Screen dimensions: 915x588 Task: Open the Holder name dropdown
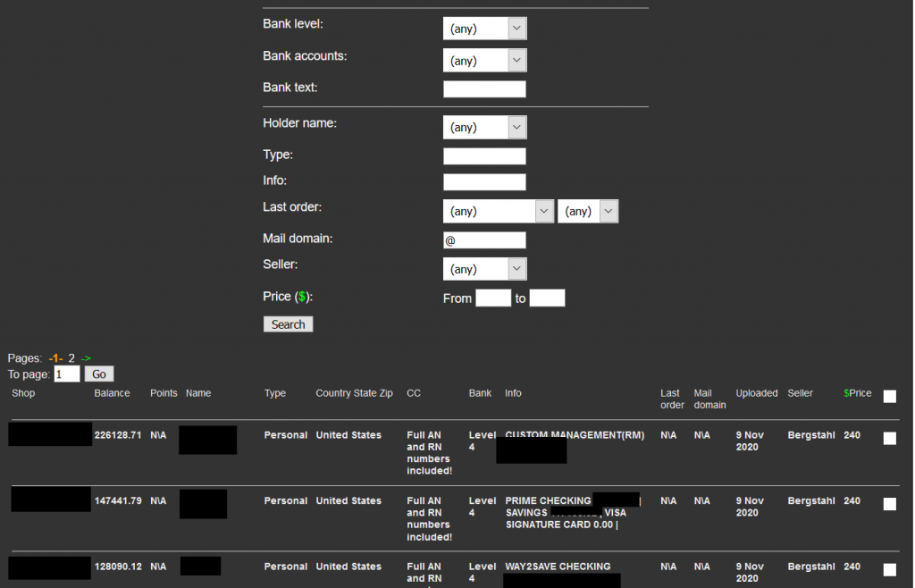pyautogui.click(x=484, y=128)
